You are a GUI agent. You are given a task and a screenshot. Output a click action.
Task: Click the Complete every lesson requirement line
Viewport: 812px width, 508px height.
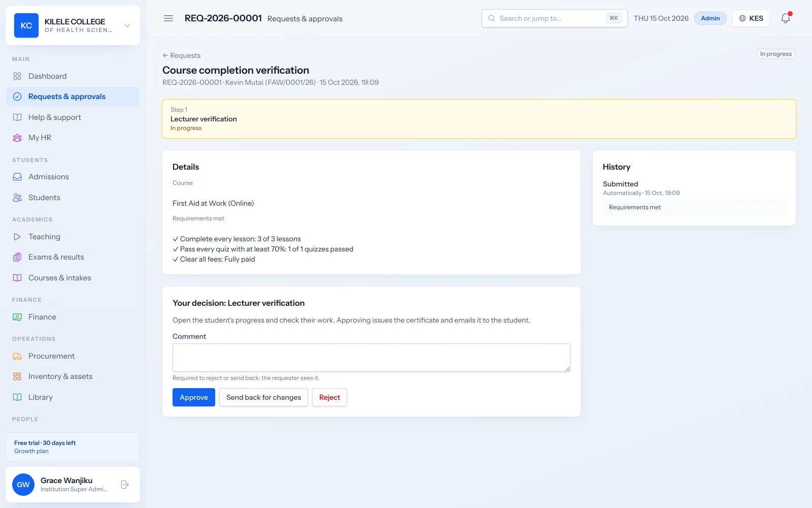click(236, 239)
